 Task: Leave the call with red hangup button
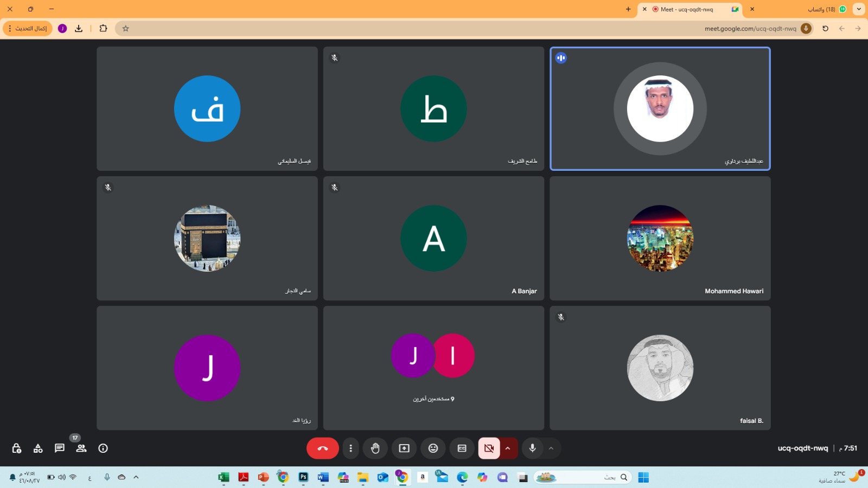[323, 448]
